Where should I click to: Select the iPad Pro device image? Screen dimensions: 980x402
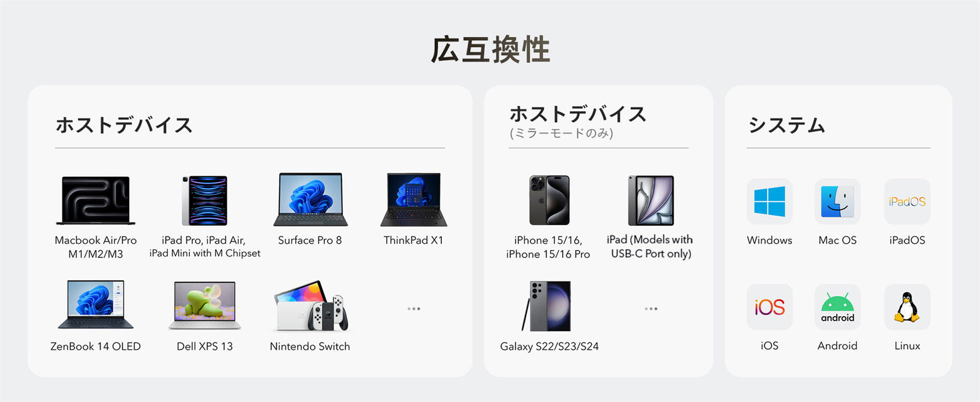[204, 200]
